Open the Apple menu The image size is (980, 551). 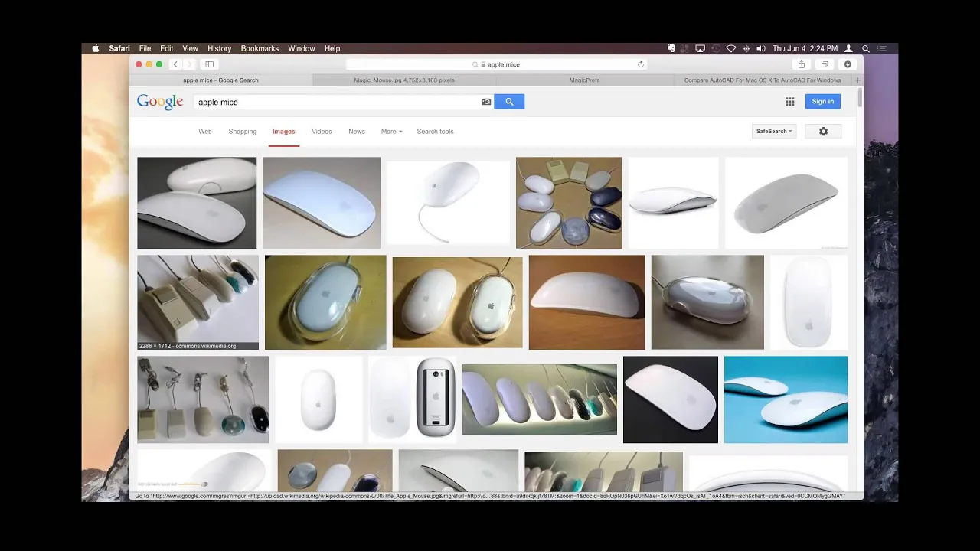click(x=96, y=48)
